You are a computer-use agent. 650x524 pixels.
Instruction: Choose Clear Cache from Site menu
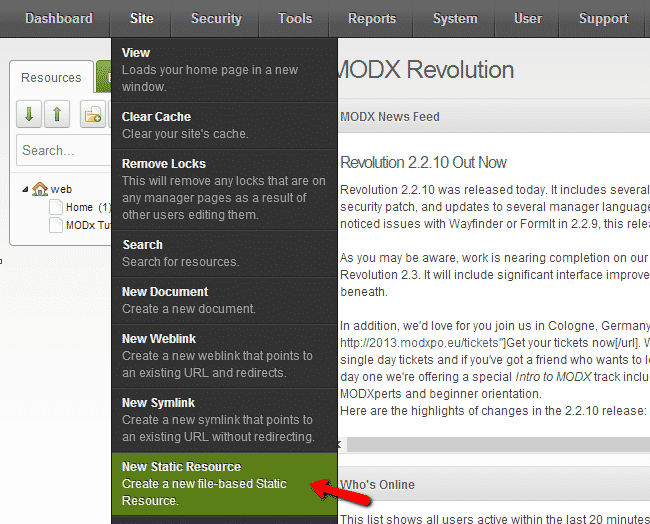224,125
